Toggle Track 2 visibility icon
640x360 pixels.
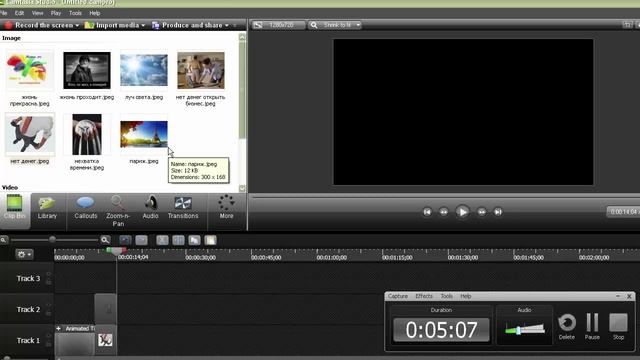coord(49,305)
